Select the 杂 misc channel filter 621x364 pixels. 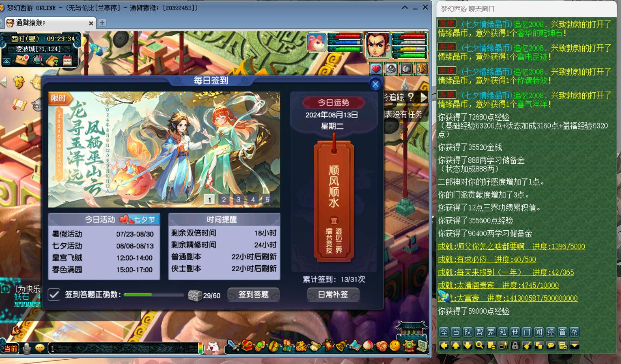(574, 332)
